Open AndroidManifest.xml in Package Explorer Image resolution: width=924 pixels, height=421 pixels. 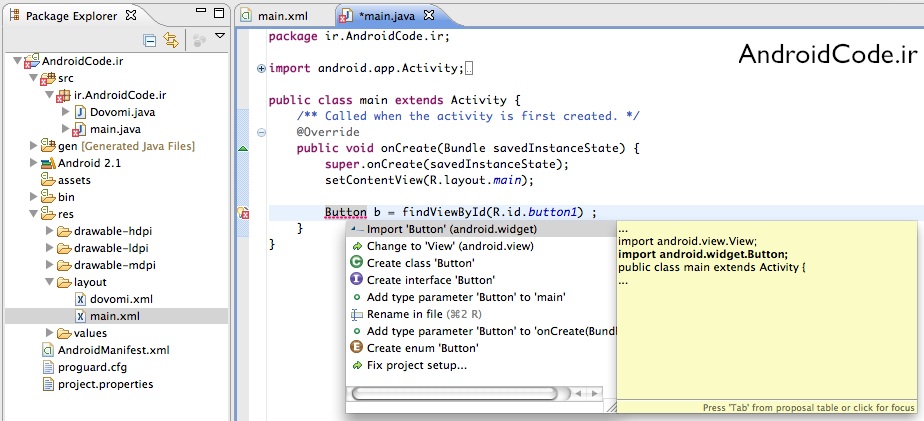113,350
